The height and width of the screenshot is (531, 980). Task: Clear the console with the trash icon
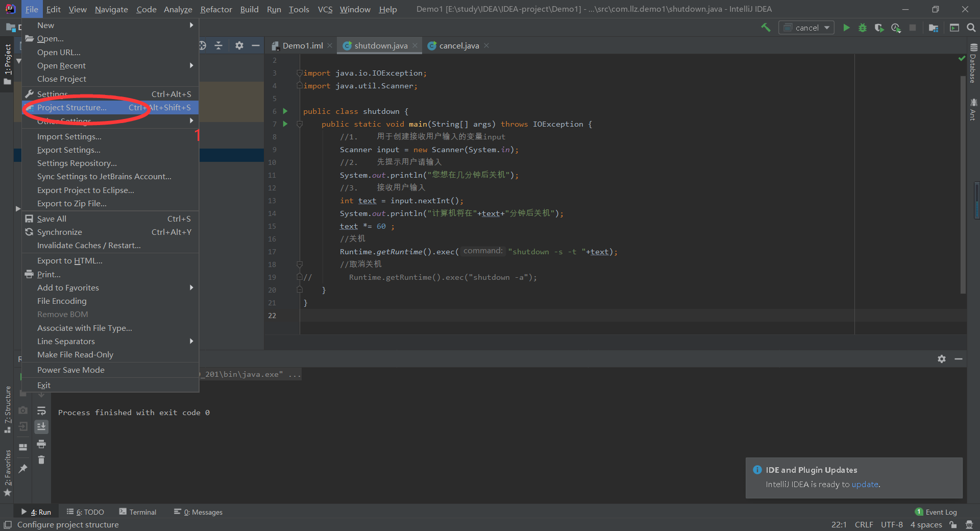pyautogui.click(x=41, y=460)
